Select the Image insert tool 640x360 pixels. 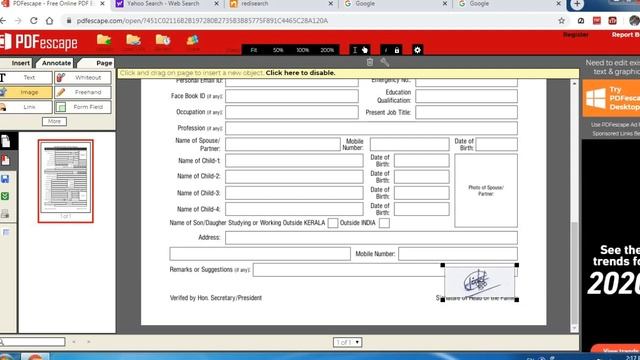tap(26, 92)
